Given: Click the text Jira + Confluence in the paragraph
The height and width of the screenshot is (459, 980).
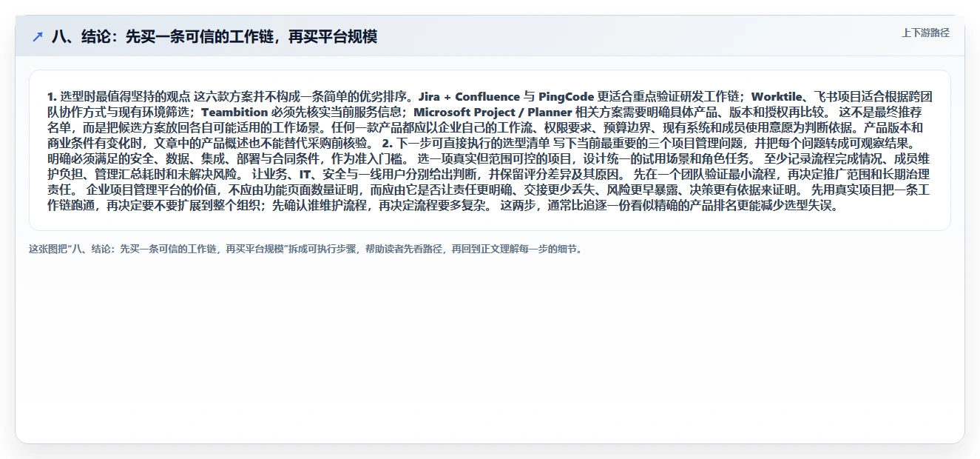Looking at the screenshot, I should point(469,97).
